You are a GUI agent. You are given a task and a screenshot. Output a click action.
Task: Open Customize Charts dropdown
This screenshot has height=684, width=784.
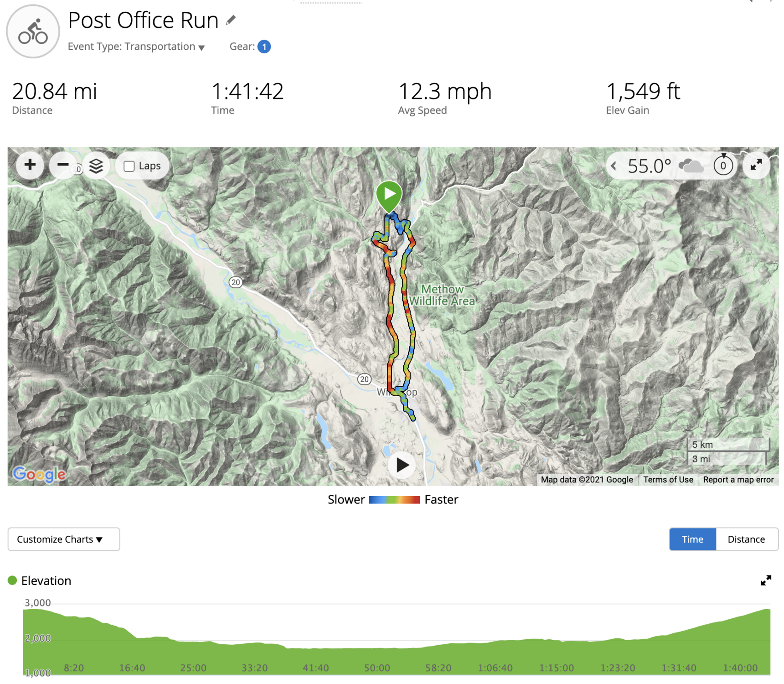[64, 539]
